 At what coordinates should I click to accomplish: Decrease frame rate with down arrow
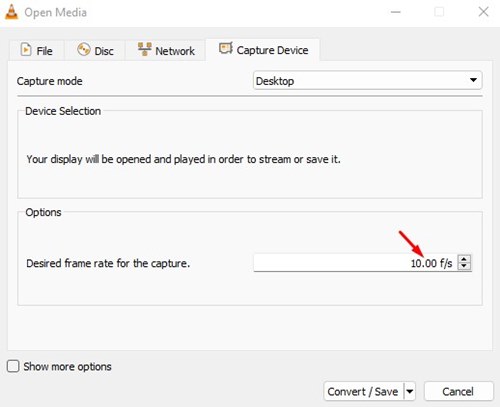(464, 266)
